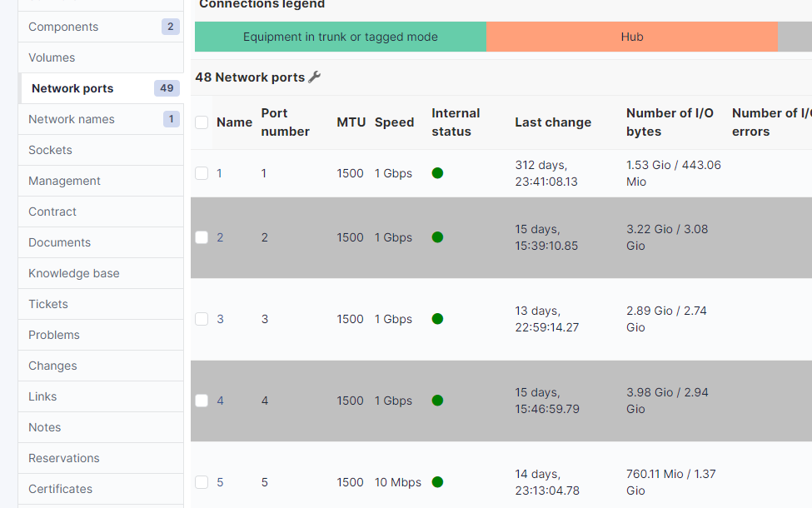Image resolution: width=812 pixels, height=508 pixels.
Task: Open the Tickets section
Action: point(47,304)
